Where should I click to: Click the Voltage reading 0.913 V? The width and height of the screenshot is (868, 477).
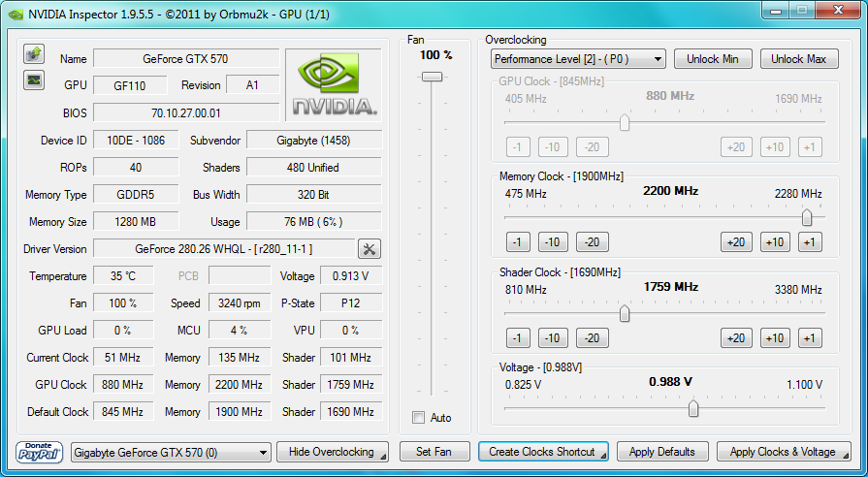click(351, 276)
